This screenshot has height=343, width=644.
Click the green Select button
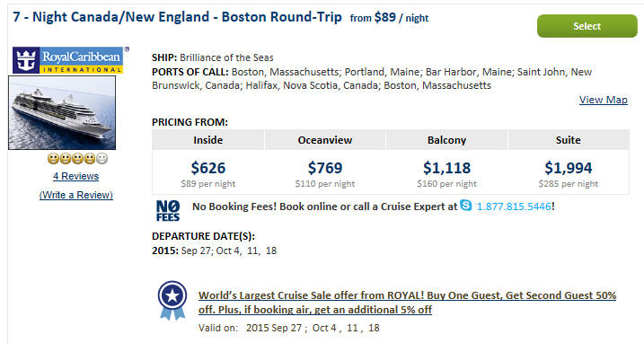click(587, 26)
